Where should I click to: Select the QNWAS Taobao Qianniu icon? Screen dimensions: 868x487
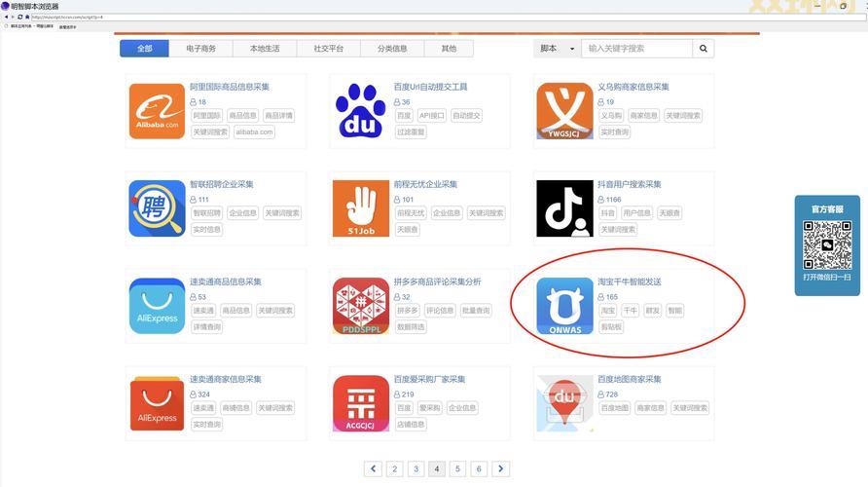pyautogui.click(x=564, y=306)
